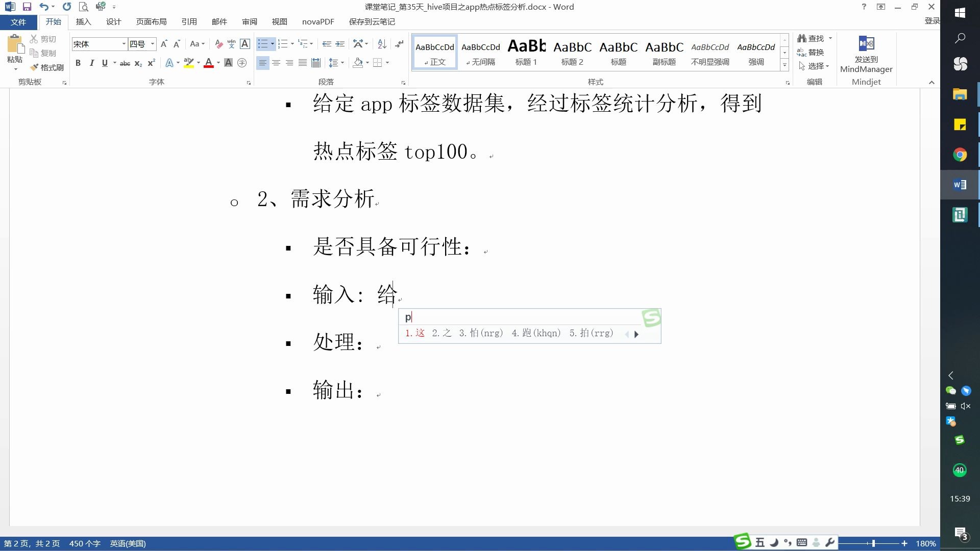
Task: Toggle italic formatting
Action: (x=91, y=63)
